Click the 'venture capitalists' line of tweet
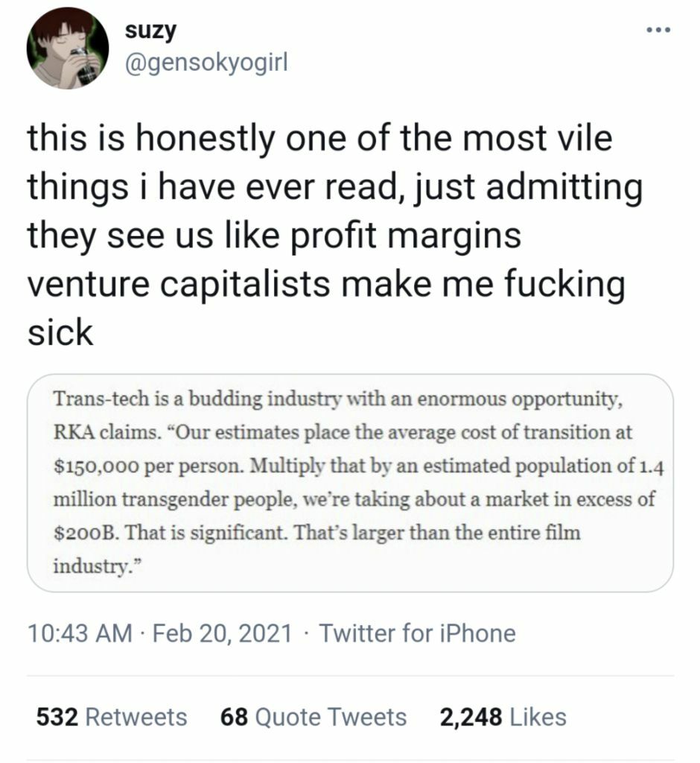700x763 pixels. (x=326, y=285)
